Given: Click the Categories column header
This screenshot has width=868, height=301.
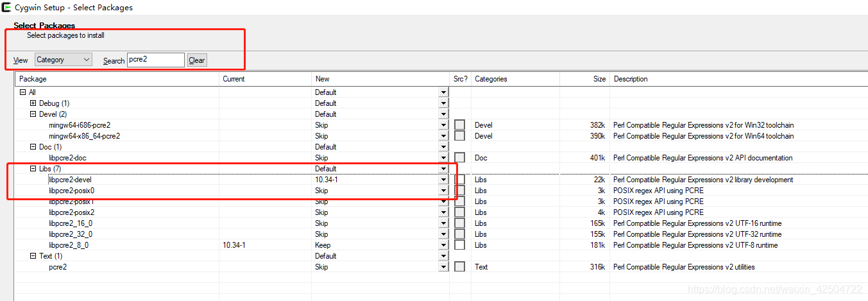Looking at the screenshot, I should tap(515, 79).
